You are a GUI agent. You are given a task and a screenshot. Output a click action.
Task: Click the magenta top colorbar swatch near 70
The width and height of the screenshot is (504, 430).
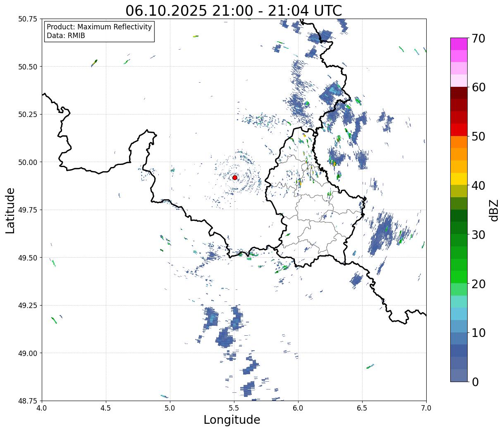click(459, 44)
